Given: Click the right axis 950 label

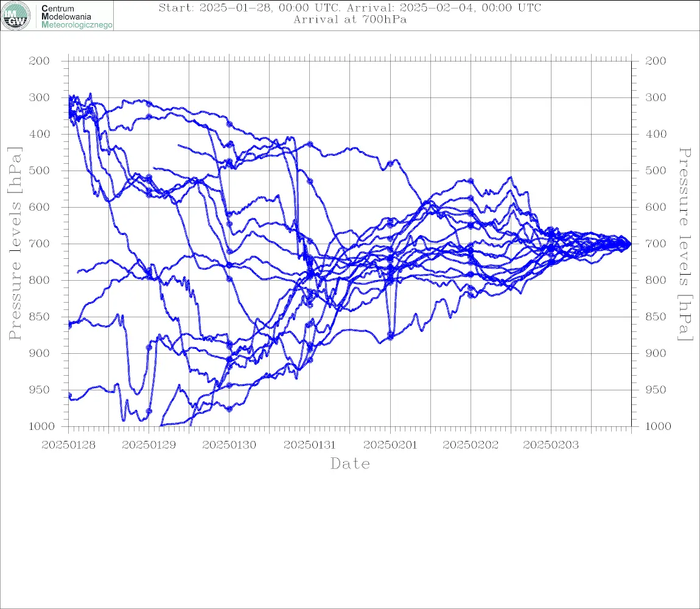Looking at the screenshot, I should click(656, 390).
